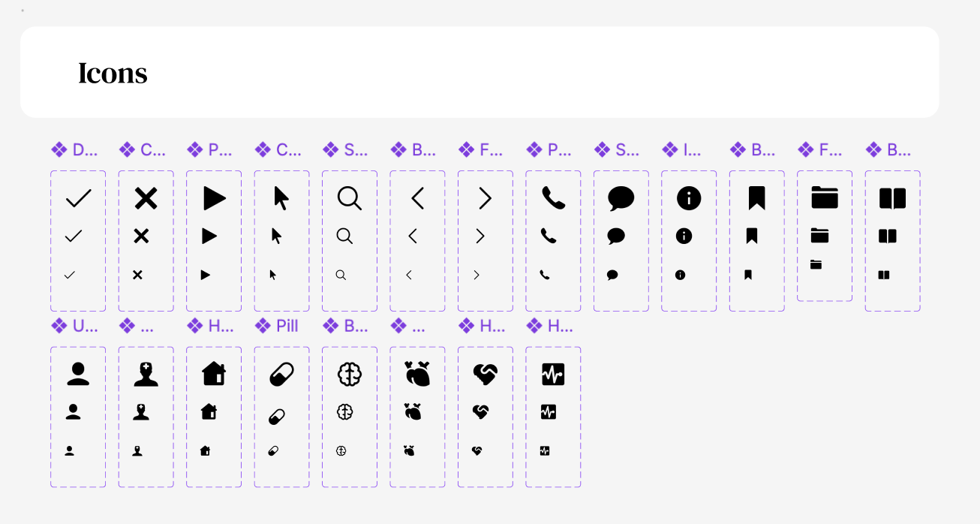
Task: Click the largest info circle icon
Action: [689, 198]
